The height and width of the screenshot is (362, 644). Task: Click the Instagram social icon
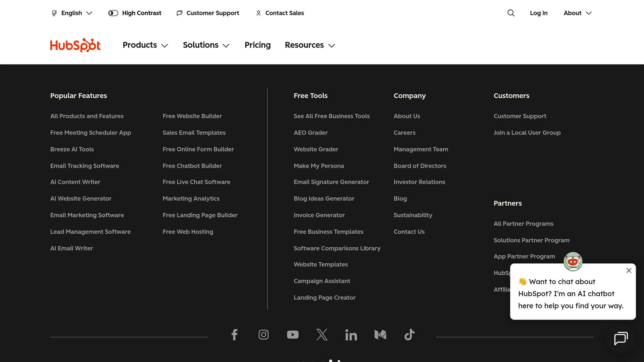[x=264, y=335]
